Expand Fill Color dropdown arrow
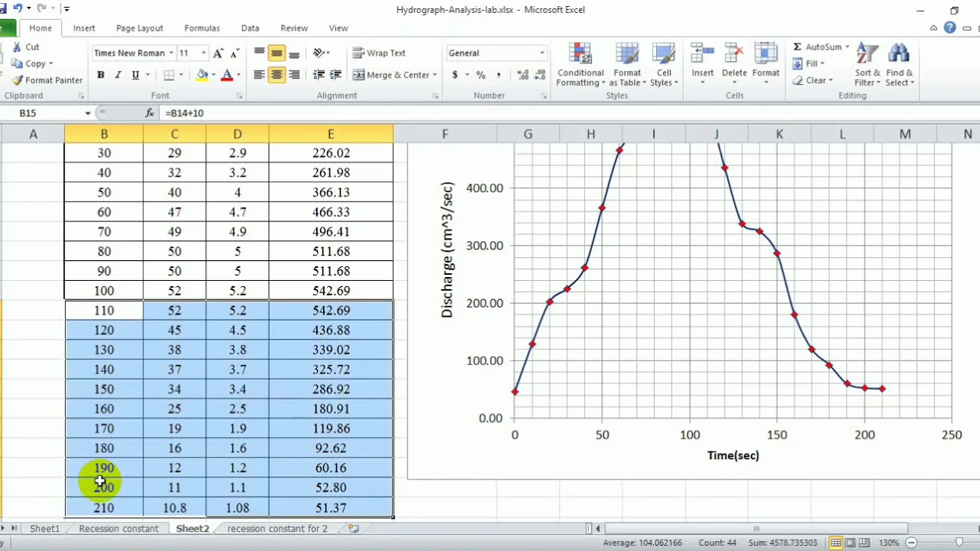The width and height of the screenshot is (980, 551). coord(213,75)
